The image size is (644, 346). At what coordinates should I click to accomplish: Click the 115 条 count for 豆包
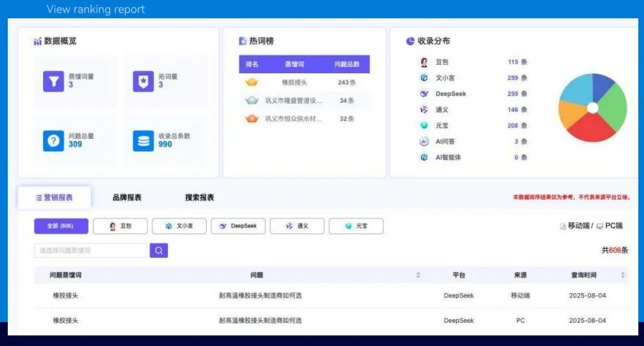(518, 62)
